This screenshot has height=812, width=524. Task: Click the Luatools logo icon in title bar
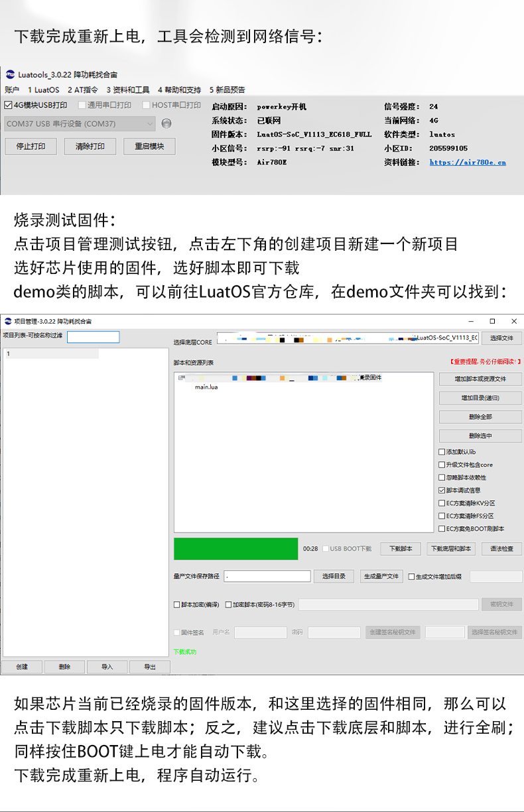pyautogui.click(x=10, y=74)
